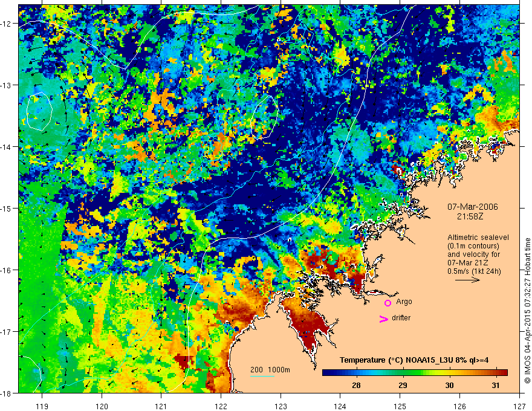Click the colorbar tick label 29
This screenshot has height=411, width=532.
click(x=403, y=386)
